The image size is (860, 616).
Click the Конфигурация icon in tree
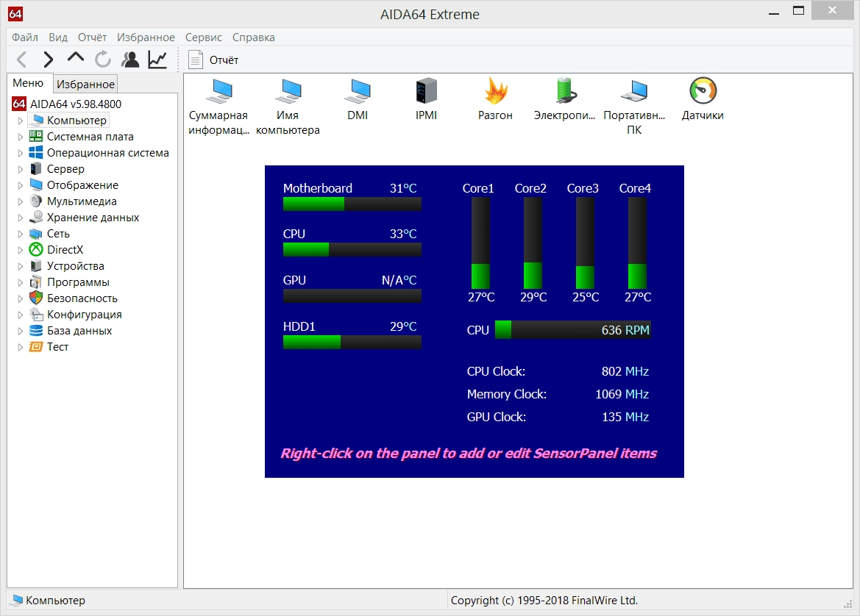point(35,314)
